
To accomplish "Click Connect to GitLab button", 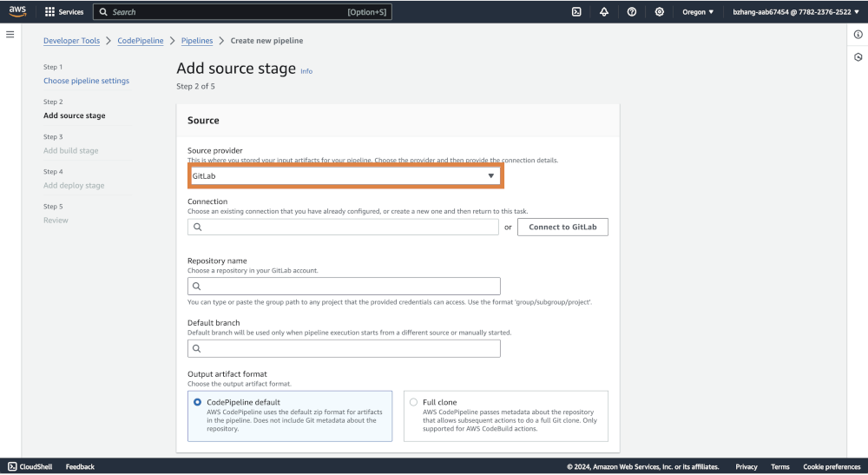I will pos(562,227).
